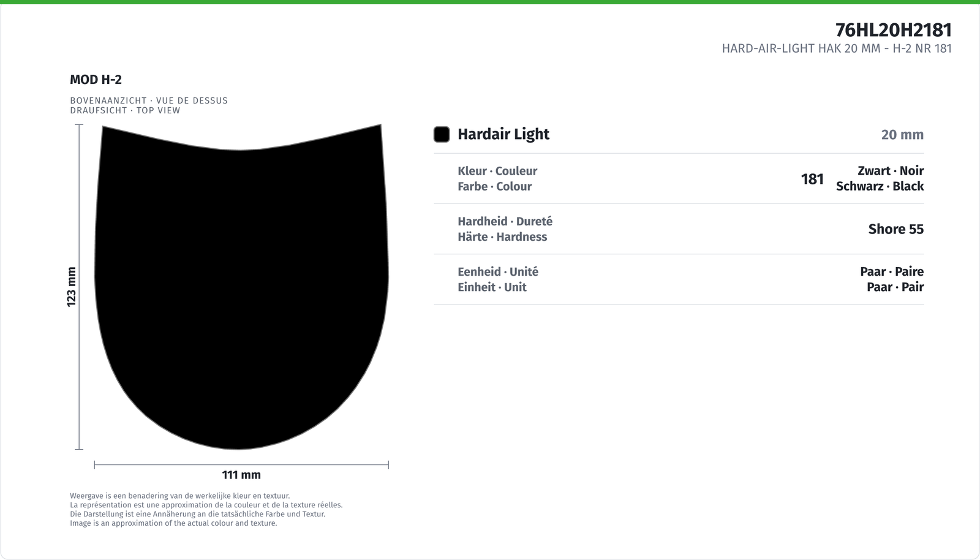Click the Shore 55 hardness value
The image size is (980, 560).
click(x=895, y=229)
